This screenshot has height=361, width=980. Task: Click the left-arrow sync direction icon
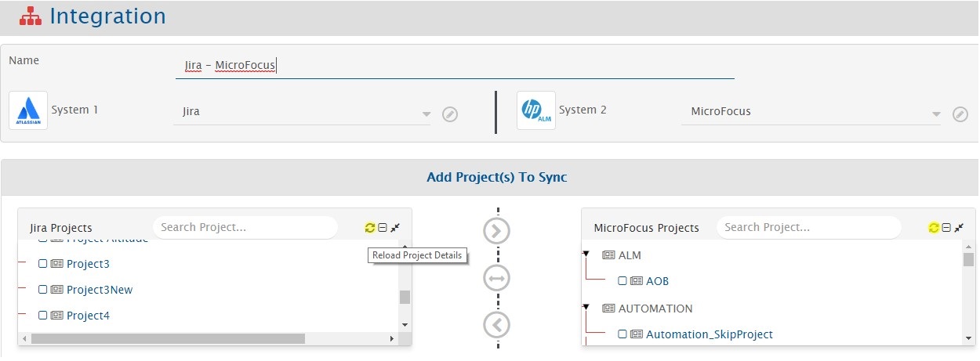[x=497, y=324]
